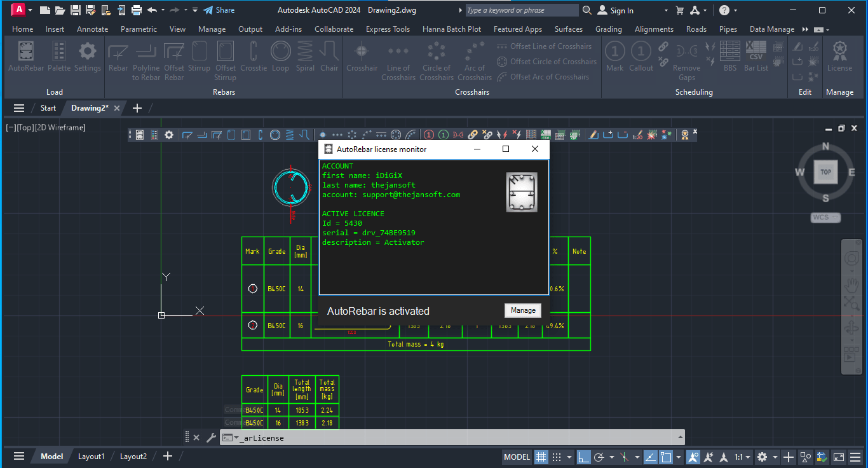
Task: Open the annotation scale 1:1 dropdown
Action: point(743,457)
